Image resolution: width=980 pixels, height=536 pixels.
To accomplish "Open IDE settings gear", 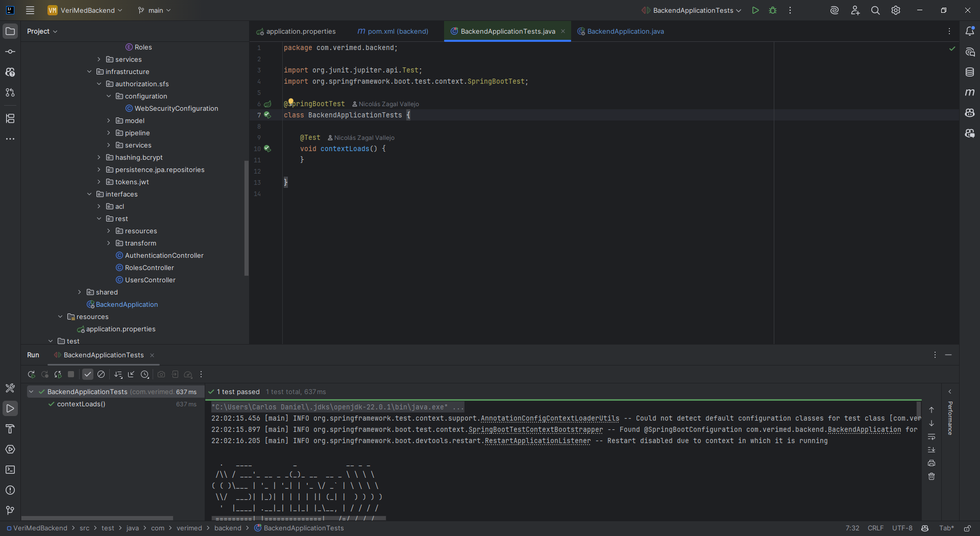I will pyautogui.click(x=896, y=10).
